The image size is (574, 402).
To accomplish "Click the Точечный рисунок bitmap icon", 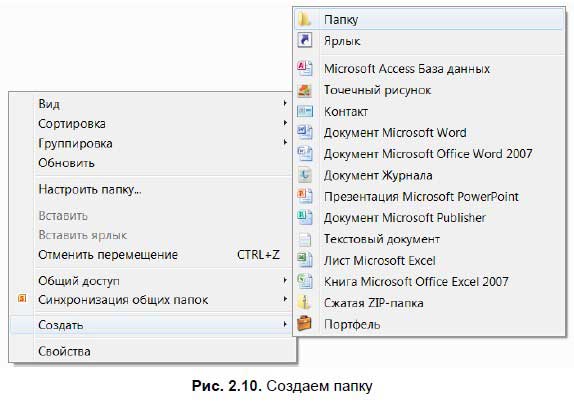I will pyautogui.click(x=305, y=90).
